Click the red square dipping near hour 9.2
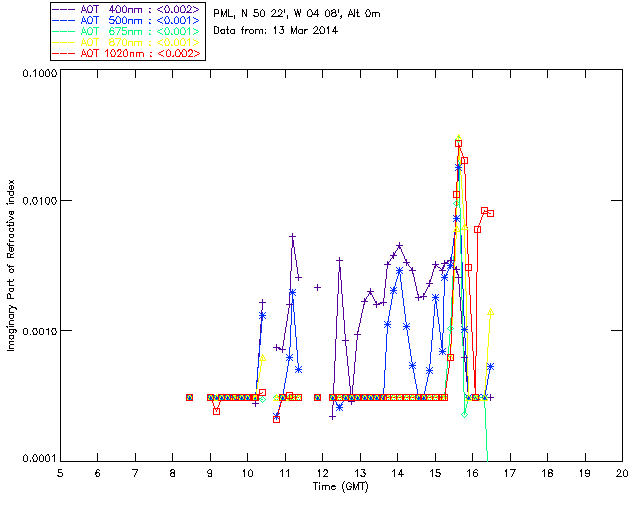The image size is (640, 512). (216, 411)
